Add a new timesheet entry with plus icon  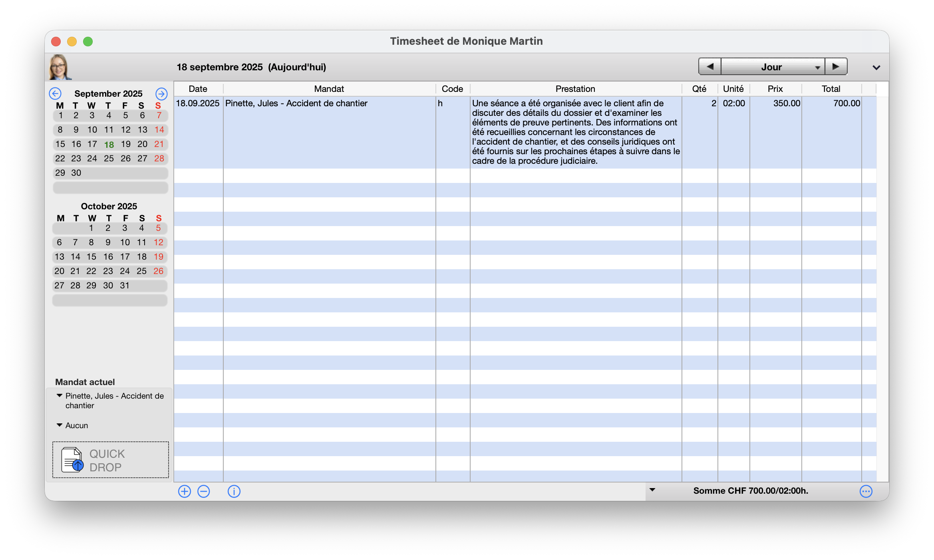(185, 491)
